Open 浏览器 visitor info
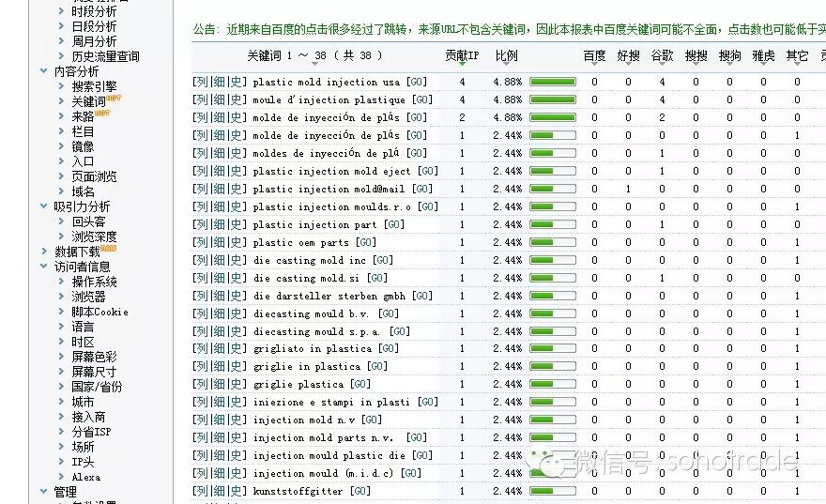The height and width of the screenshot is (504, 826). (88, 297)
